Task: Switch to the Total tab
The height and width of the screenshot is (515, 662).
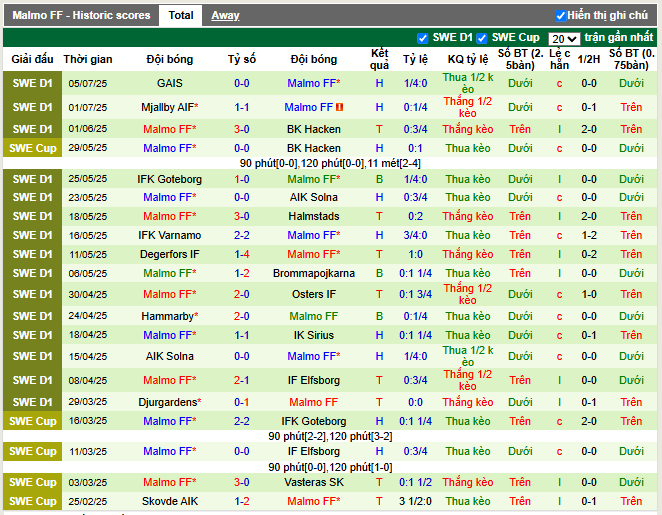Action: 181,16
